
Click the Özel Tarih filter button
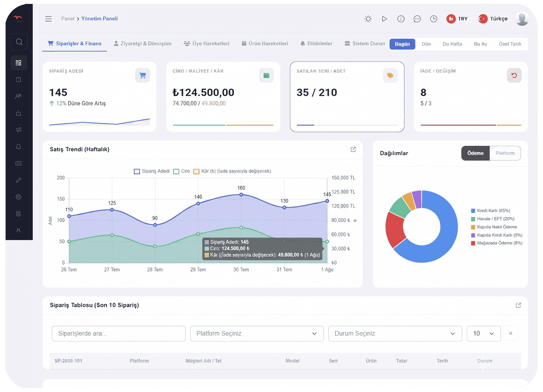(x=510, y=44)
